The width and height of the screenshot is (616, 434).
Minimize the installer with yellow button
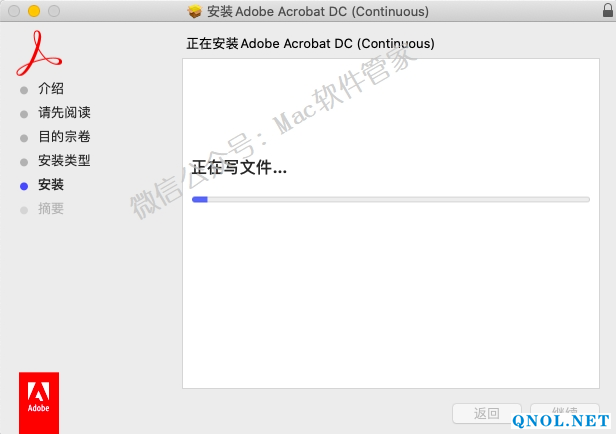[34, 11]
